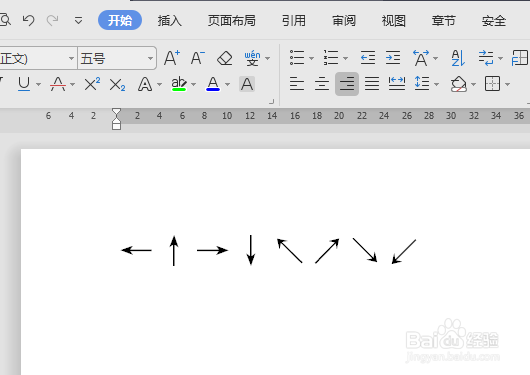Apply distributed alignment

[x=397, y=84]
